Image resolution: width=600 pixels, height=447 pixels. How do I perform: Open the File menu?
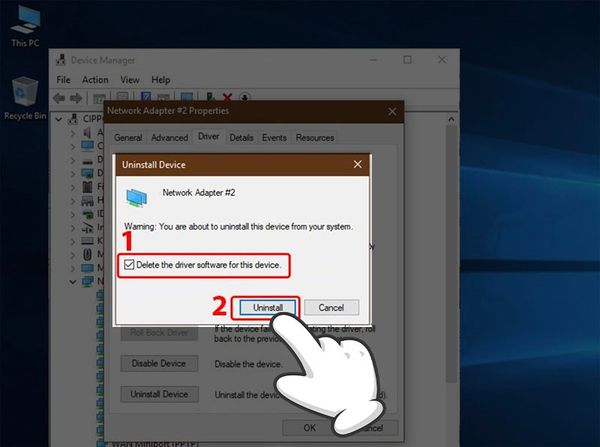point(64,80)
